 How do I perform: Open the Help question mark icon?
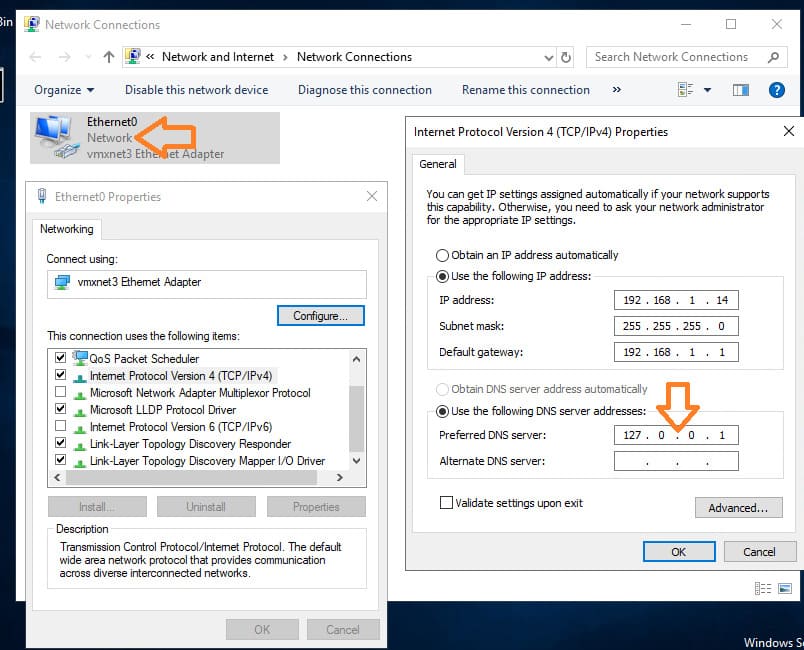[x=776, y=90]
